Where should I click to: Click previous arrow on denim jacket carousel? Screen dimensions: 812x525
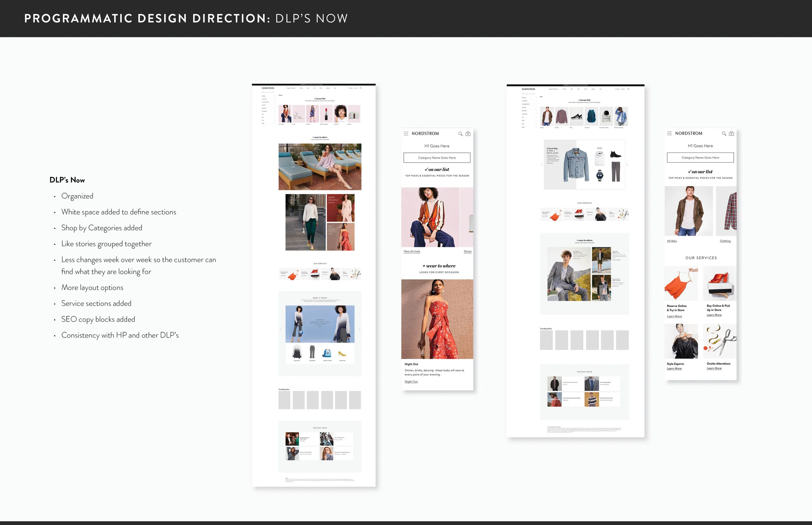(x=541, y=165)
